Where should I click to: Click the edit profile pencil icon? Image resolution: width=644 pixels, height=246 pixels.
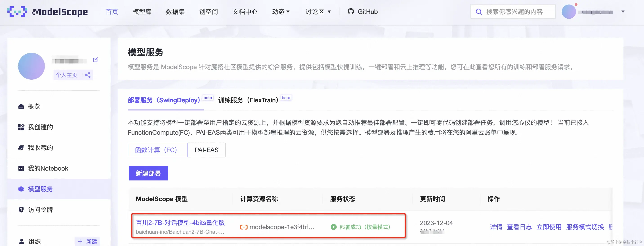click(95, 60)
